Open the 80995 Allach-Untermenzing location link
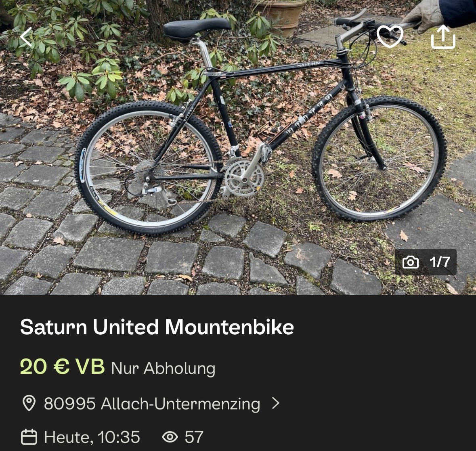 click(152, 403)
